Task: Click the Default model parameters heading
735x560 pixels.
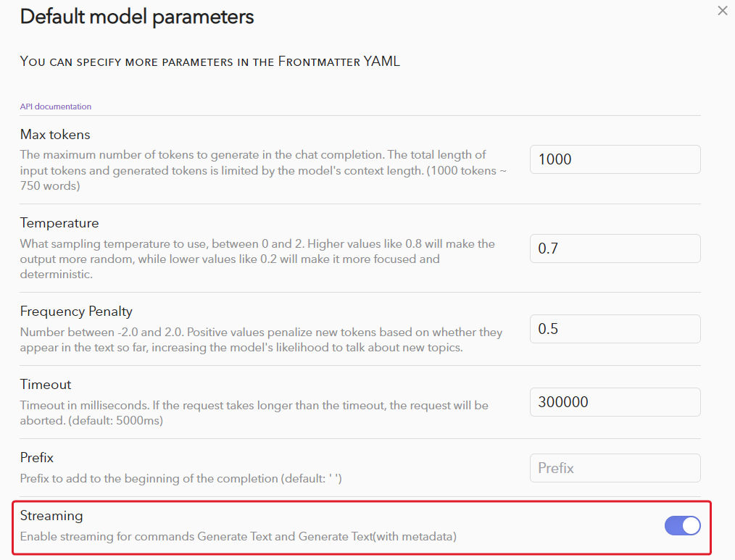Action: [x=136, y=16]
